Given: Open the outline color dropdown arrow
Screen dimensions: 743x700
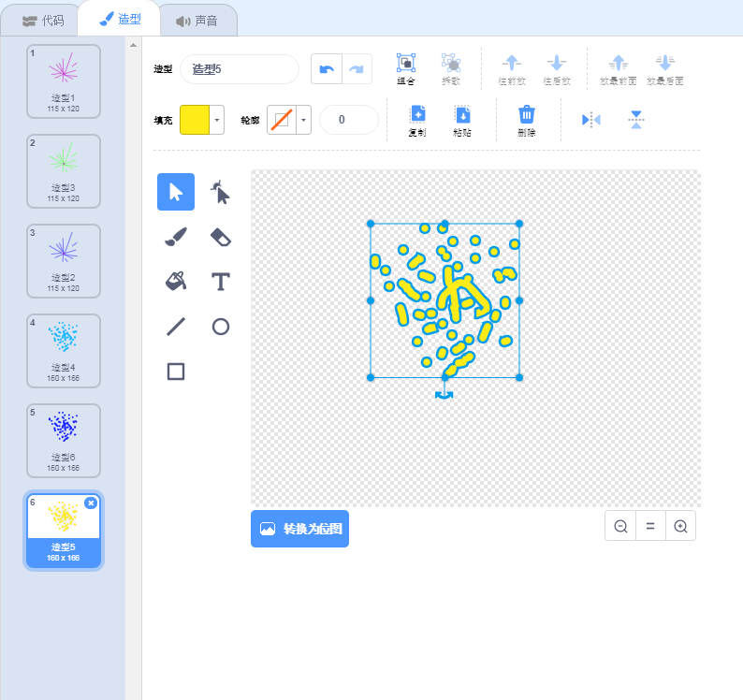Looking at the screenshot, I should (x=303, y=120).
